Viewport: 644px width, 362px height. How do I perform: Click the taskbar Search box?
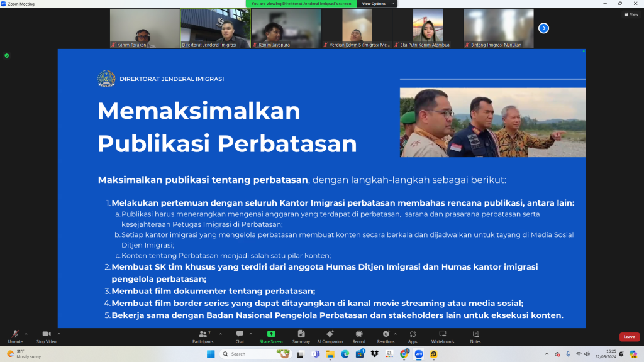[x=255, y=354]
